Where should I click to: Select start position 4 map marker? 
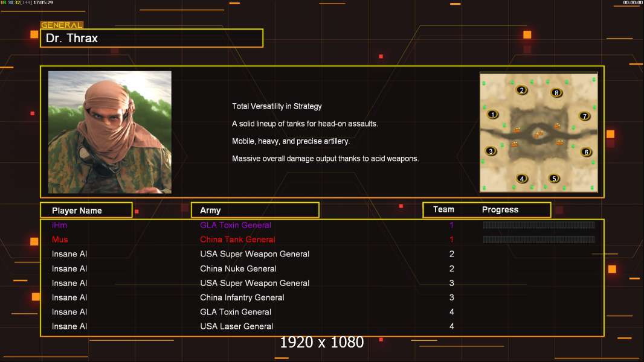[523, 178]
